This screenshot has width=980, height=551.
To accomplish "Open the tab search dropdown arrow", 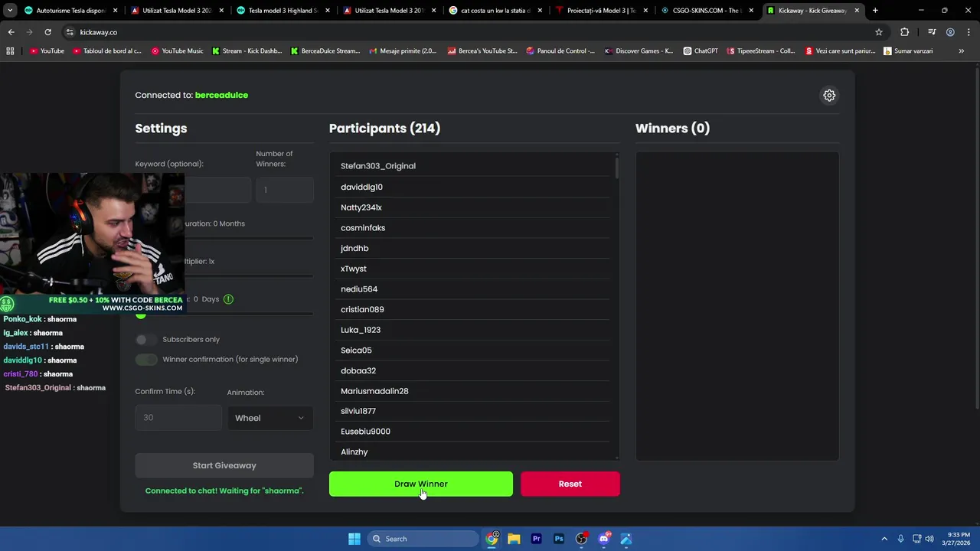I will (11, 11).
